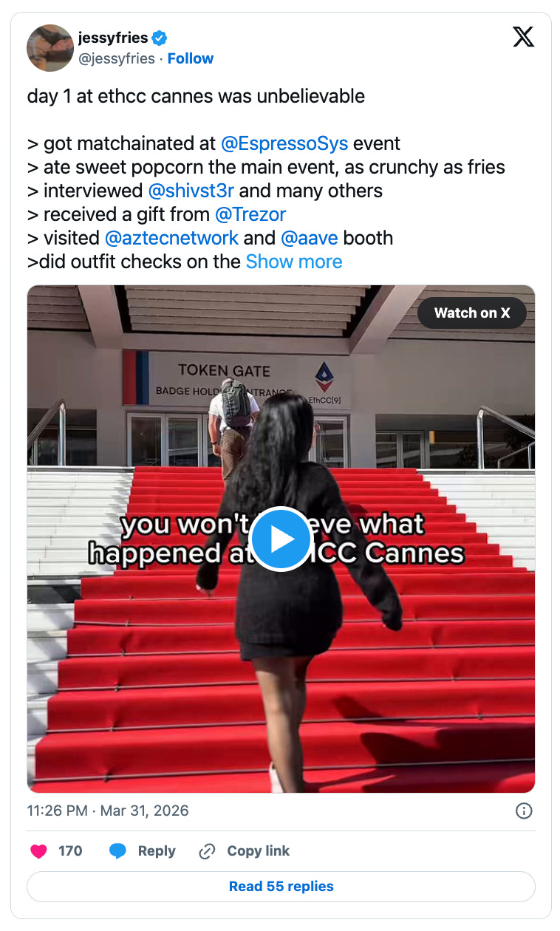Follow the @jessyfries account

(x=191, y=58)
